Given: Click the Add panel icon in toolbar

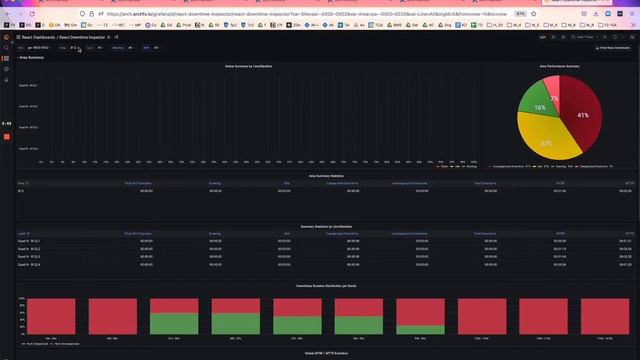Looking at the screenshot, I should [x=543, y=37].
